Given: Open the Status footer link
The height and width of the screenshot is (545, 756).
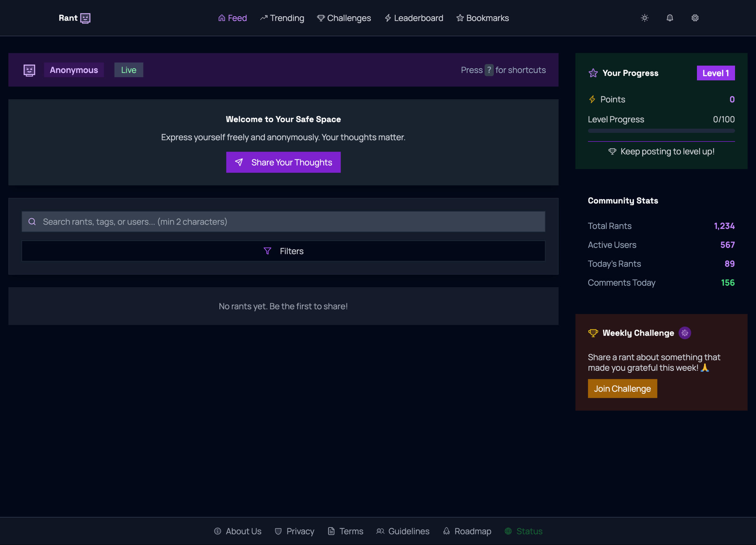Looking at the screenshot, I should 524,531.
